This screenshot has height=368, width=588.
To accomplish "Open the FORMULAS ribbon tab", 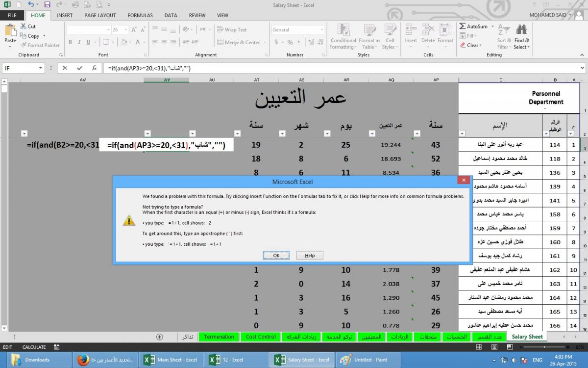I will 140,15.
